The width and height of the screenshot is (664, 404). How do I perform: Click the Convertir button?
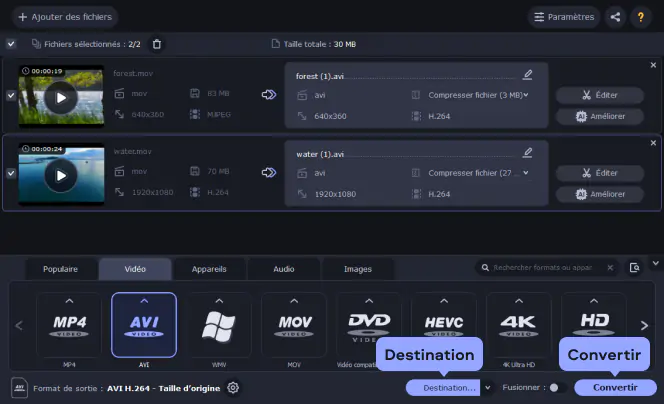point(615,387)
